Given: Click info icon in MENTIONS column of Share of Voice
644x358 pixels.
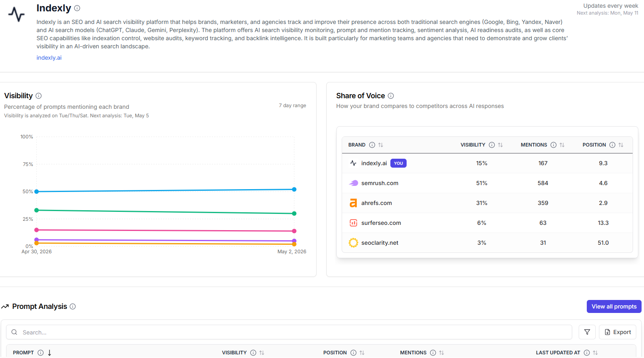Looking at the screenshot, I should tap(554, 145).
